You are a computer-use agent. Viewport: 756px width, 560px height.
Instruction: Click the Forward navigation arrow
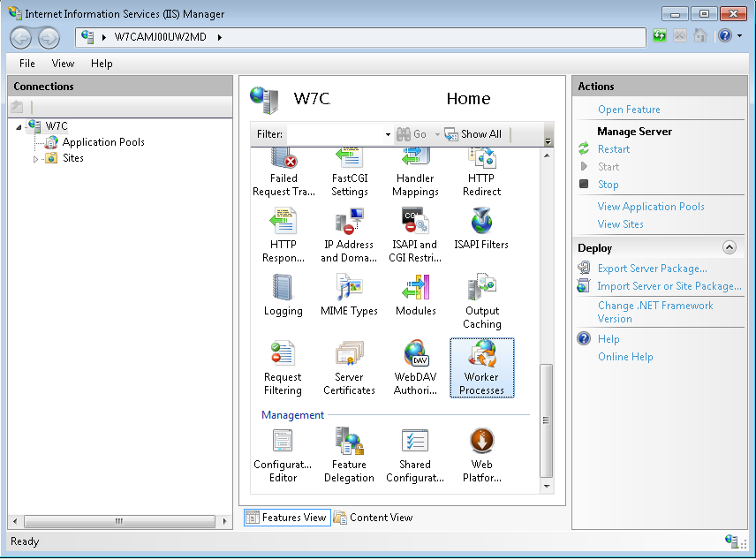(49, 38)
